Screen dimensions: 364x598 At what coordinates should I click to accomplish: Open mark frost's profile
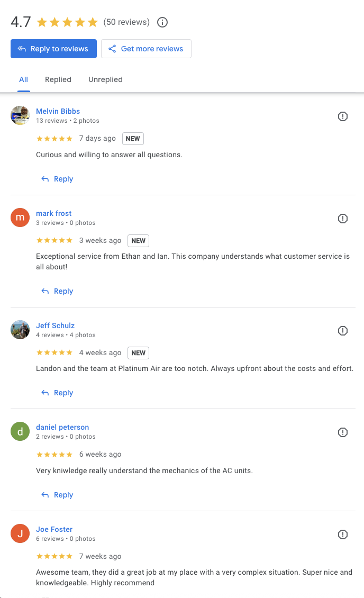53,213
